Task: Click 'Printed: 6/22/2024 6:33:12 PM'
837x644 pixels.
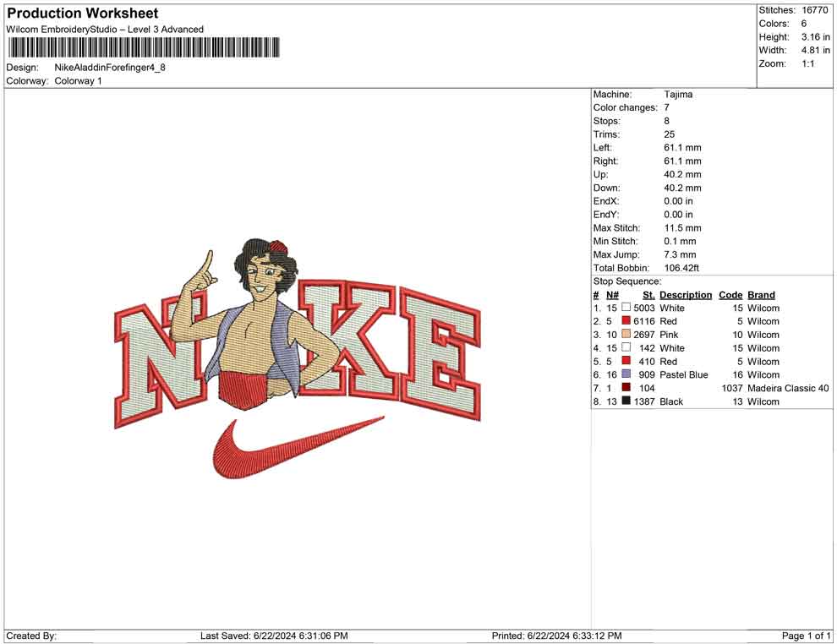Action: pyautogui.click(x=557, y=636)
